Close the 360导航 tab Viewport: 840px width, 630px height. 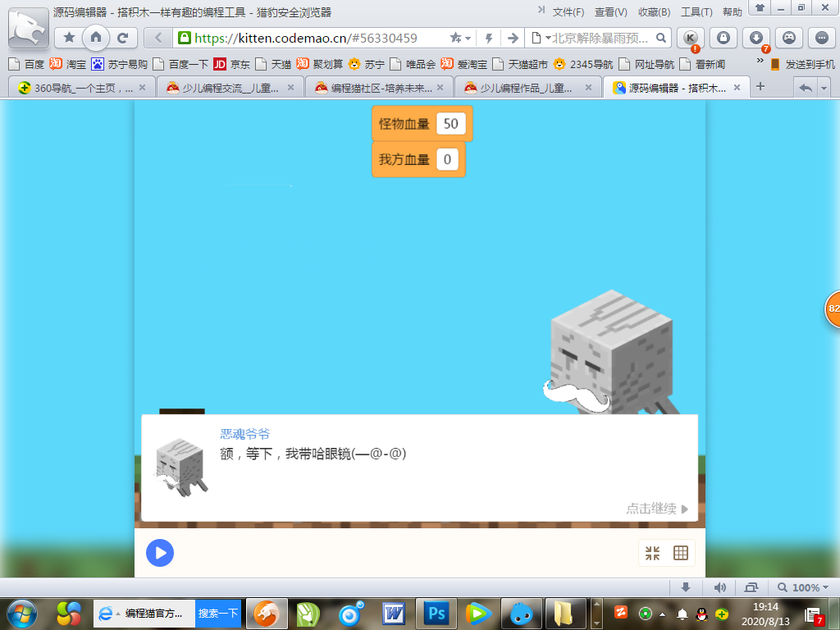pos(143,87)
